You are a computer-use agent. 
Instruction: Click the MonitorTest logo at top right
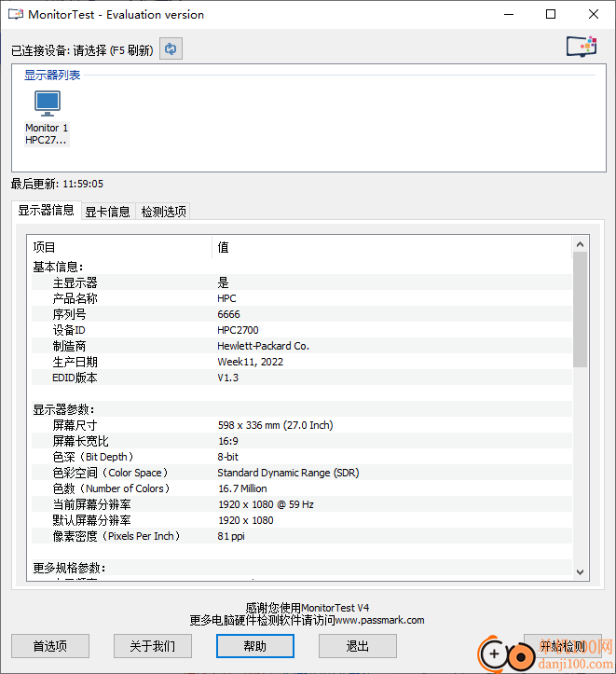click(x=582, y=47)
